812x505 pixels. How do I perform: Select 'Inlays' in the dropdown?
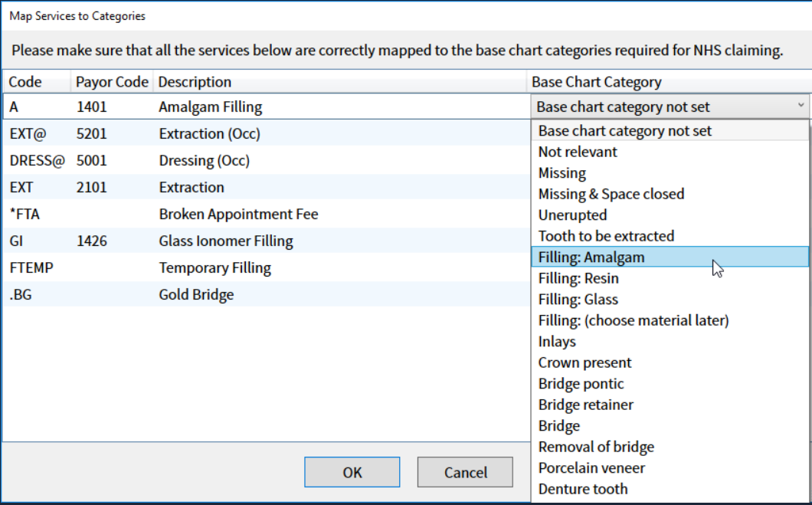point(557,342)
